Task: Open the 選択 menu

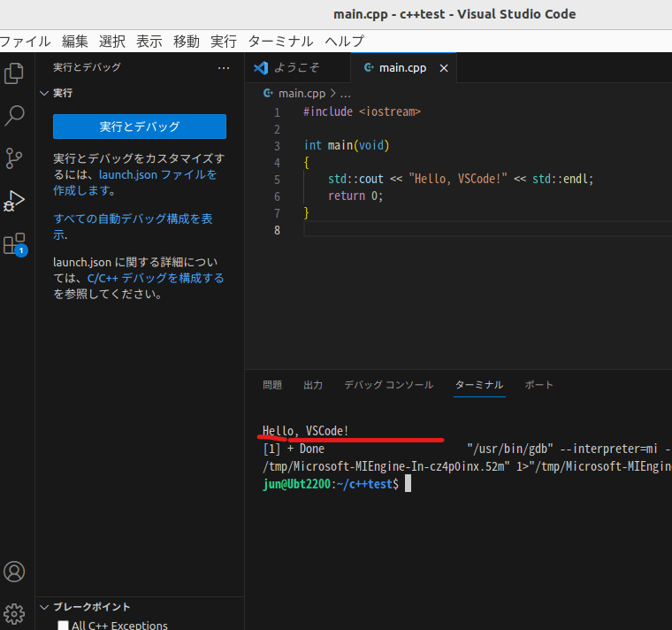Action: (112, 42)
